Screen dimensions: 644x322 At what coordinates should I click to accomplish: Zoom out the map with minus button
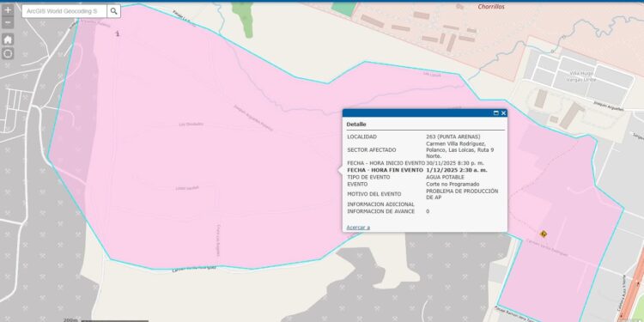click(x=8, y=22)
